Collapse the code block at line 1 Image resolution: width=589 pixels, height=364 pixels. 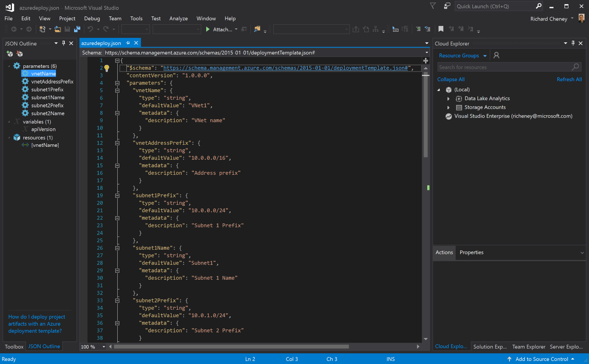point(117,60)
